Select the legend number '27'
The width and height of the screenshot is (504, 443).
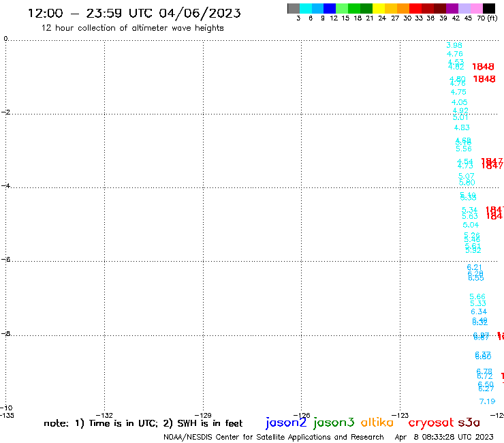(395, 18)
